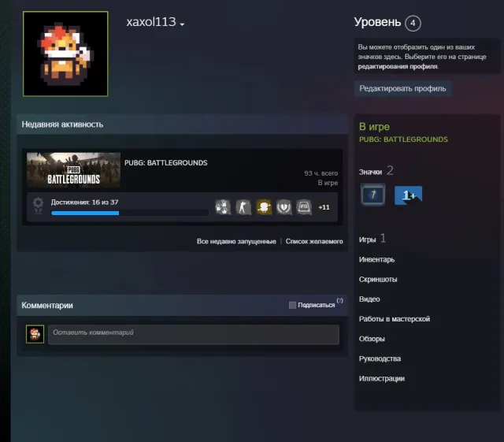
Task: Open 'Достижения: 16 из 37' achievements link
Action: (x=84, y=202)
